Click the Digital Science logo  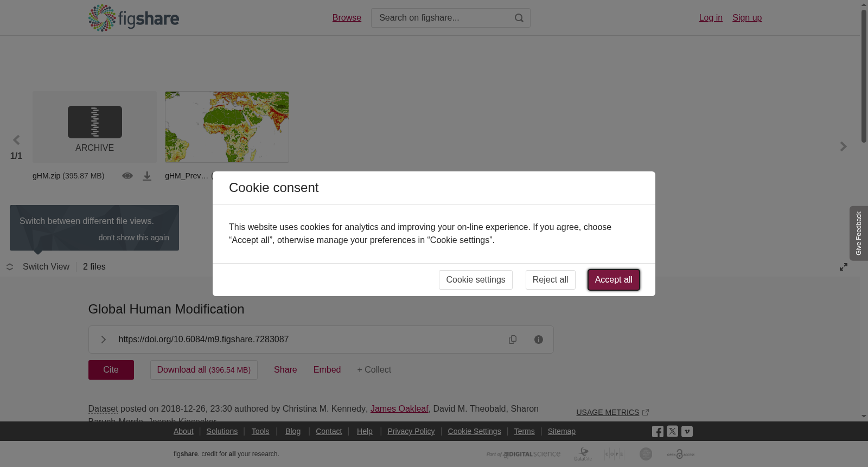(x=524, y=454)
